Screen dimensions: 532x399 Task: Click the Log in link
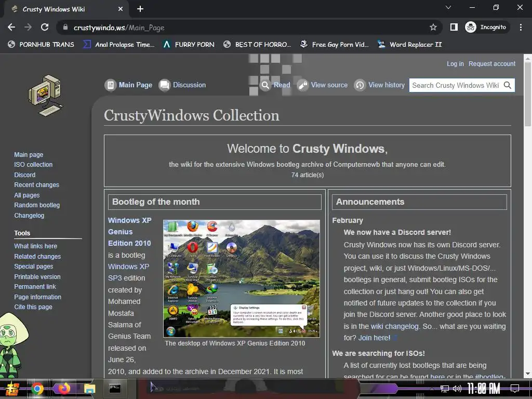click(x=455, y=63)
